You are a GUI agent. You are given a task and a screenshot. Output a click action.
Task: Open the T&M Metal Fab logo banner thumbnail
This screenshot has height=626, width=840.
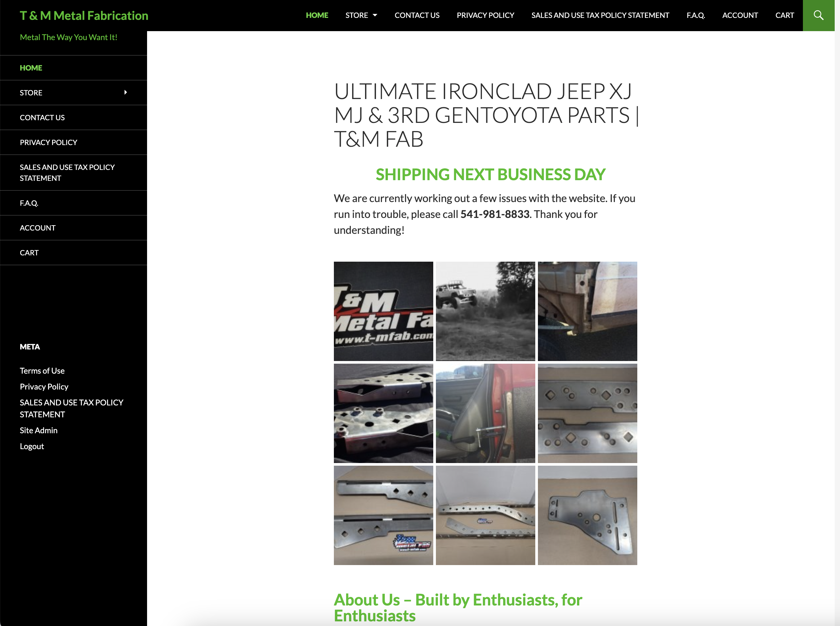pyautogui.click(x=384, y=311)
